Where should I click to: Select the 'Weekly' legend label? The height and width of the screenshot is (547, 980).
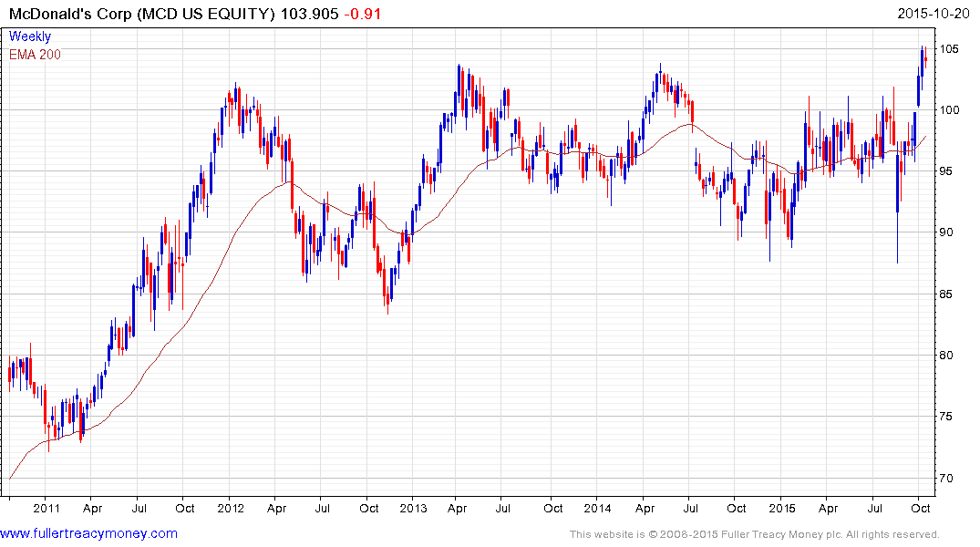pos(30,36)
